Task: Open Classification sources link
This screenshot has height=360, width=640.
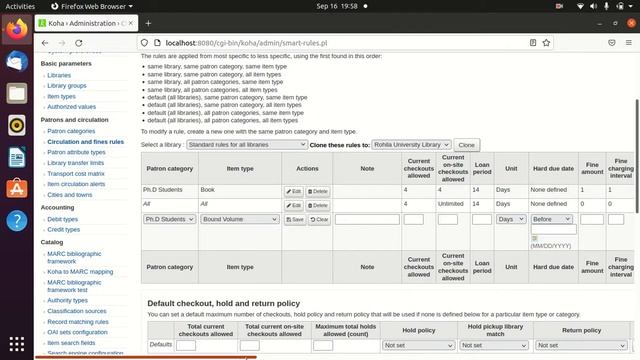Action: pos(76,311)
